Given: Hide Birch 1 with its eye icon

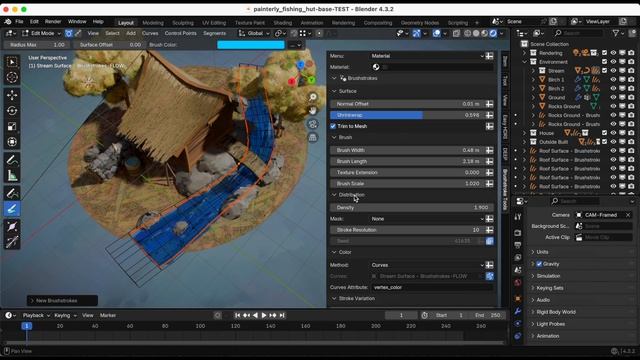Looking at the screenshot, I should coord(613,80).
